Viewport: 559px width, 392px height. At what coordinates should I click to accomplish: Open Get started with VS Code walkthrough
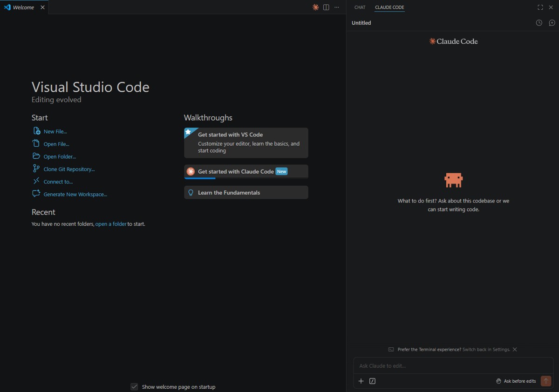coord(246,143)
